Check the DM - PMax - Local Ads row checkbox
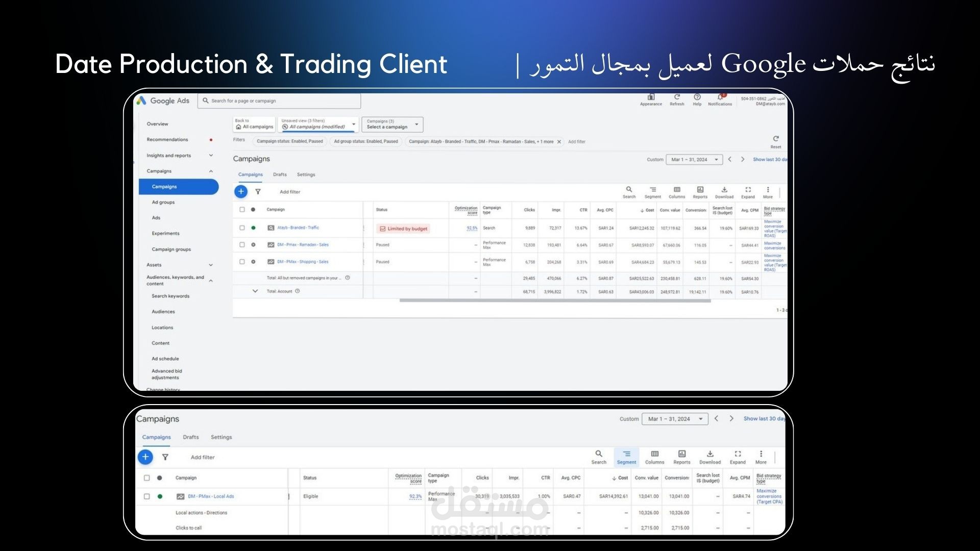Screen dimensions: 980x551 coord(147,496)
